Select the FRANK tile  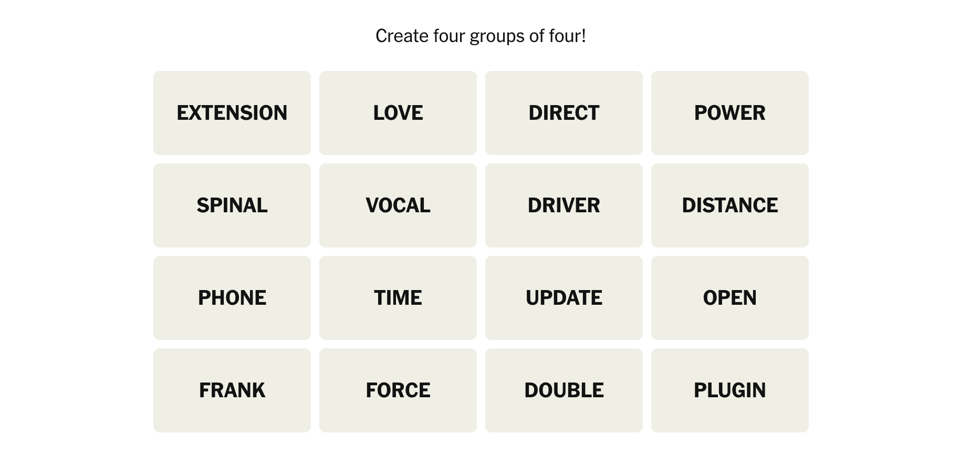(232, 390)
